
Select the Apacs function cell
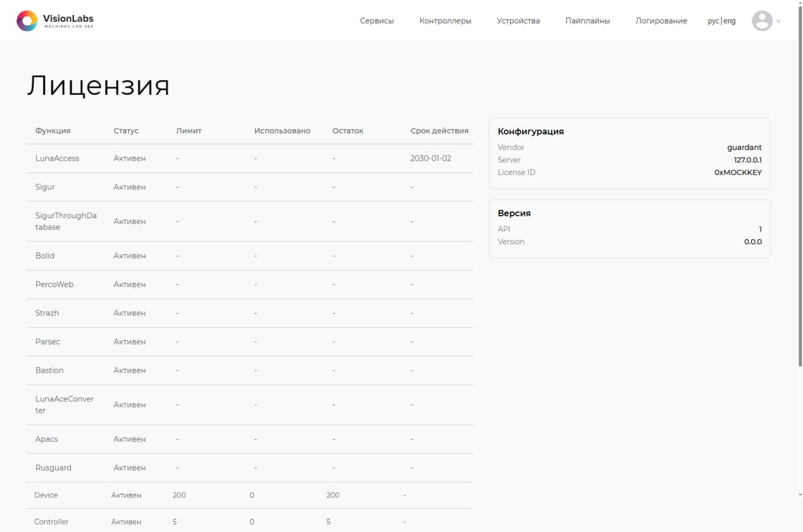[46, 439]
